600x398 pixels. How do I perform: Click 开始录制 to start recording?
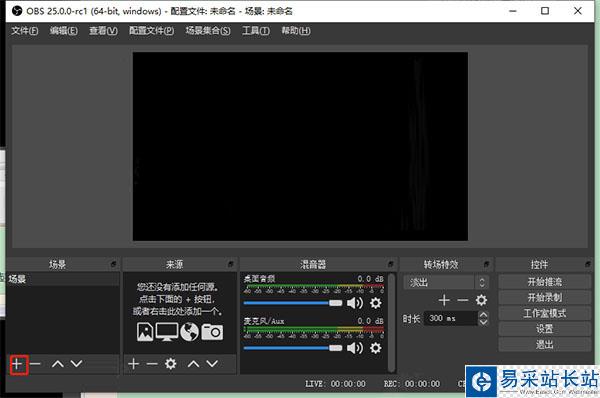[545, 297]
